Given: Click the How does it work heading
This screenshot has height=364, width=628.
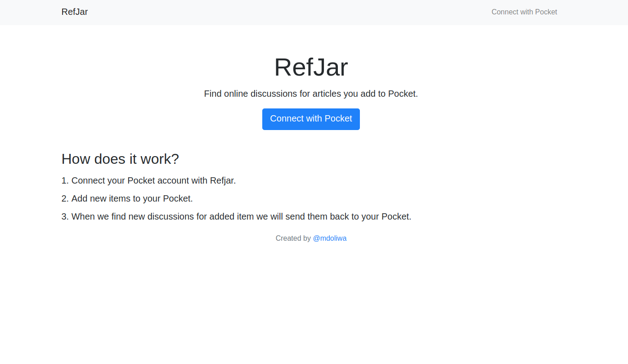Looking at the screenshot, I should click(x=120, y=159).
